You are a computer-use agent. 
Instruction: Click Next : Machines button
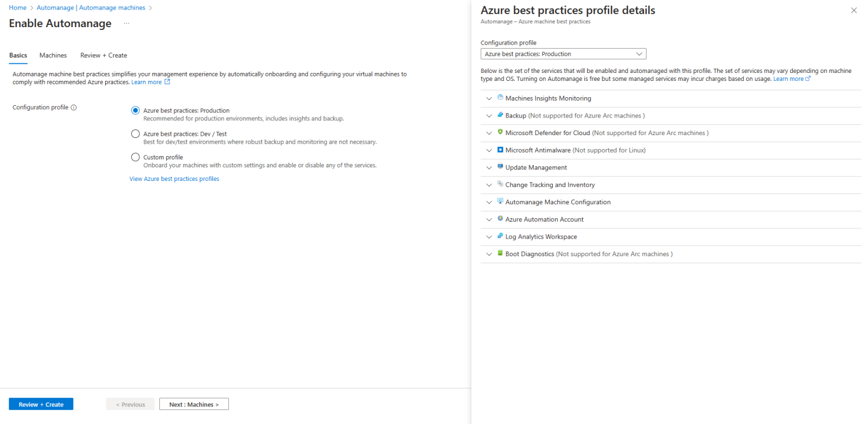point(194,404)
